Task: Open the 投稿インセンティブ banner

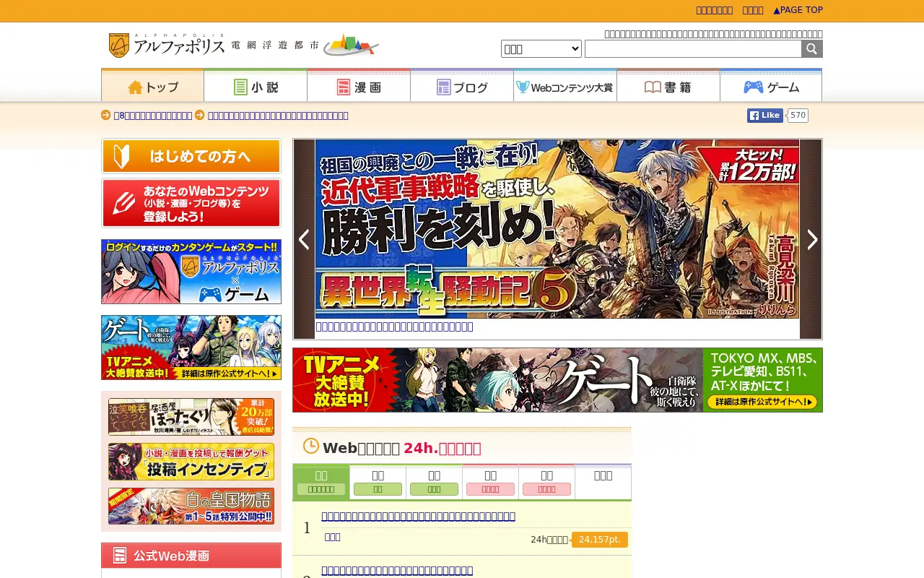Action: 191,462
